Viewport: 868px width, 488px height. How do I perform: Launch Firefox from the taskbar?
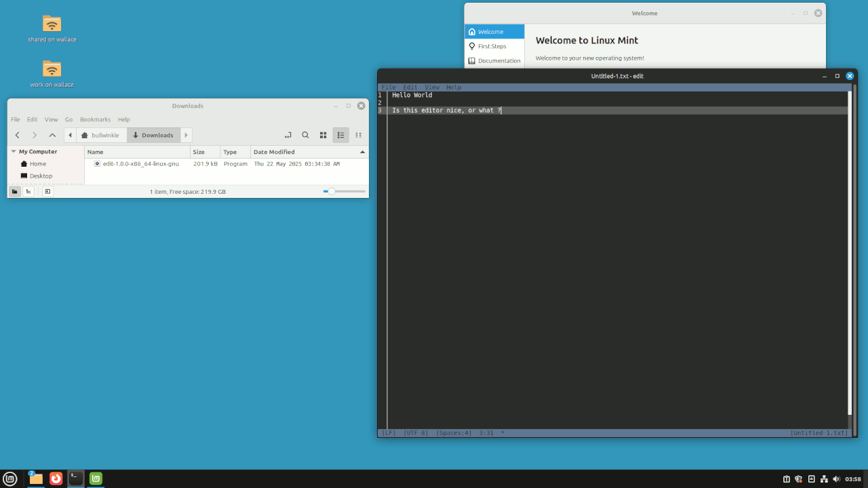point(56,479)
